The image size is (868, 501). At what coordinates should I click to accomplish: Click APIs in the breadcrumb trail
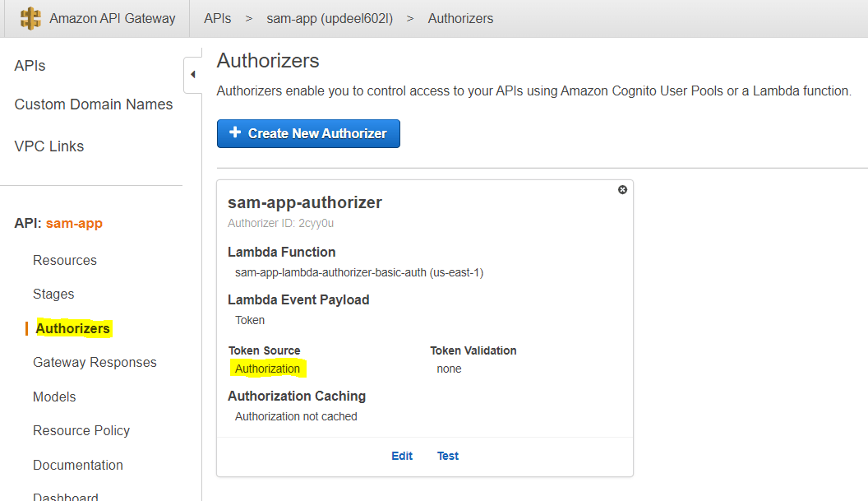pyautogui.click(x=217, y=18)
